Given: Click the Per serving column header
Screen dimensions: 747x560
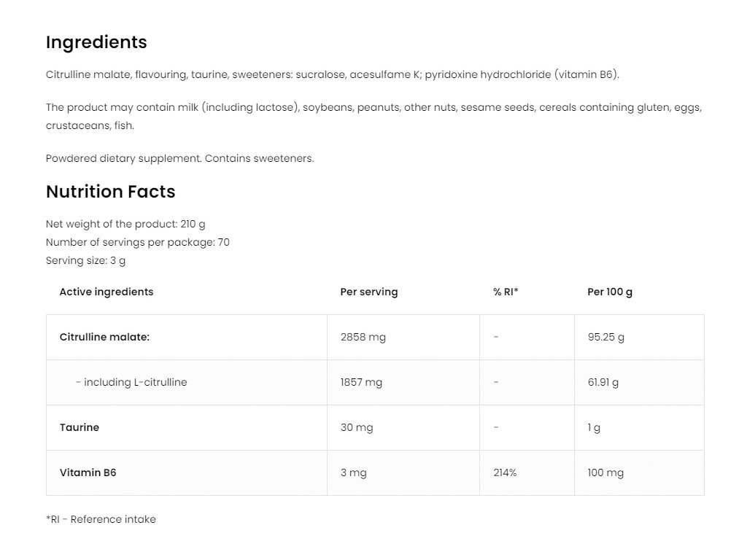Looking at the screenshot, I should click(369, 292).
